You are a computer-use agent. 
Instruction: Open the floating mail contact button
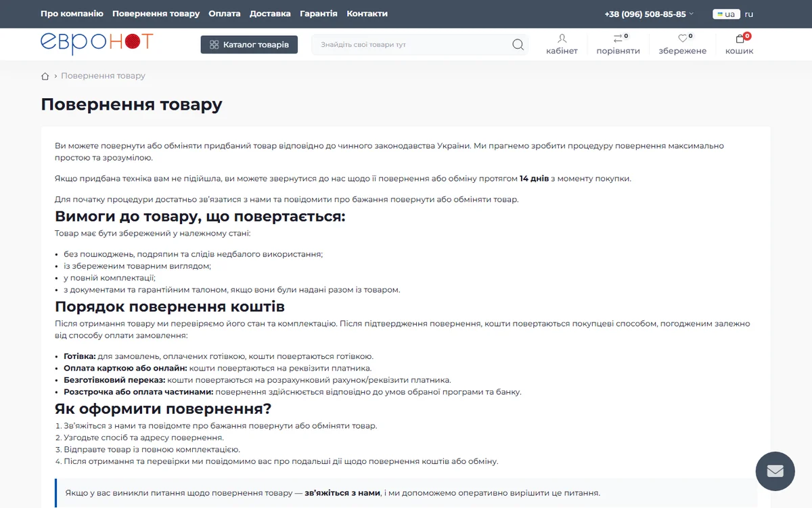pos(775,471)
